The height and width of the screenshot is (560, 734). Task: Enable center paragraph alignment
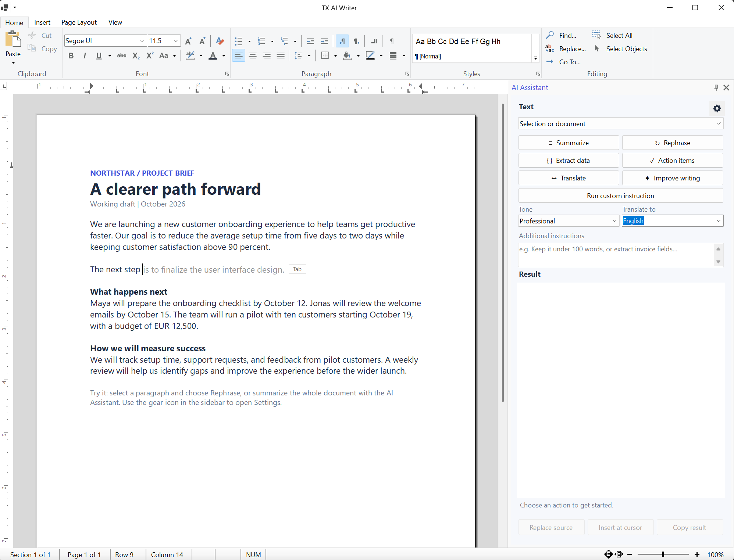(253, 56)
